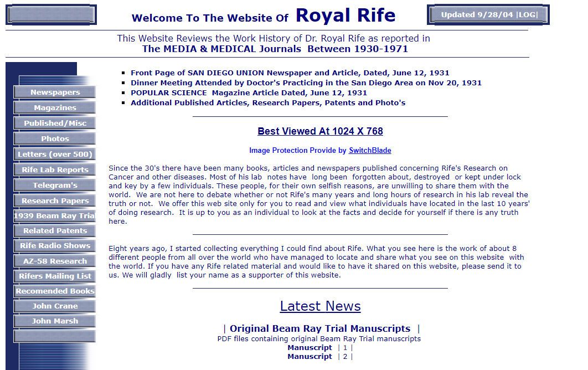This screenshot has height=370, width=588.
Task: Open the John Crane page
Action: [55, 306]
